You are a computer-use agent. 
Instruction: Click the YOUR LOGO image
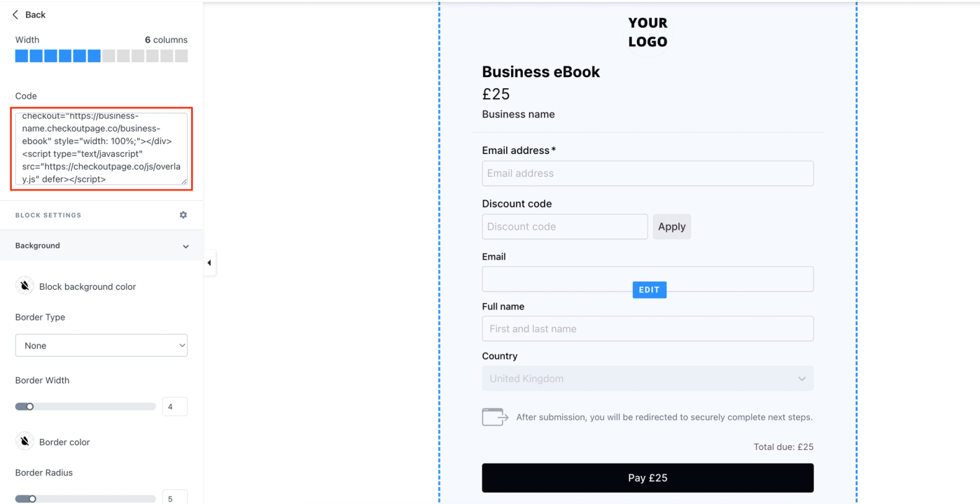647,32
